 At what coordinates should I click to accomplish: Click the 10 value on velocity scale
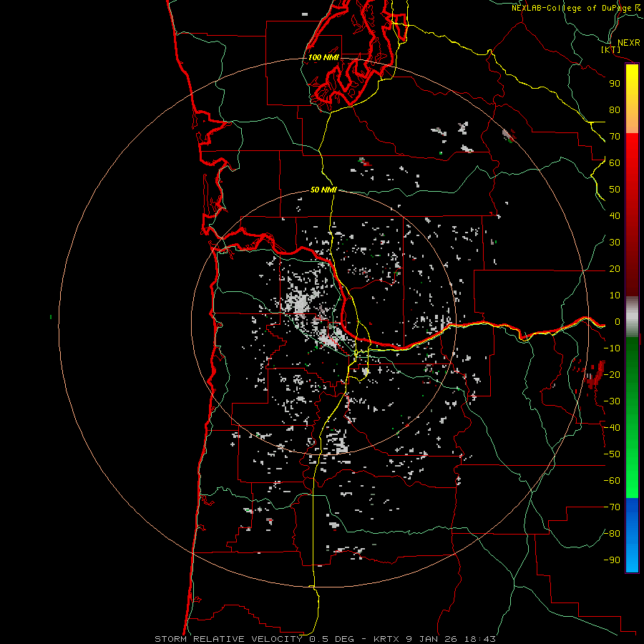click(615, 296)
